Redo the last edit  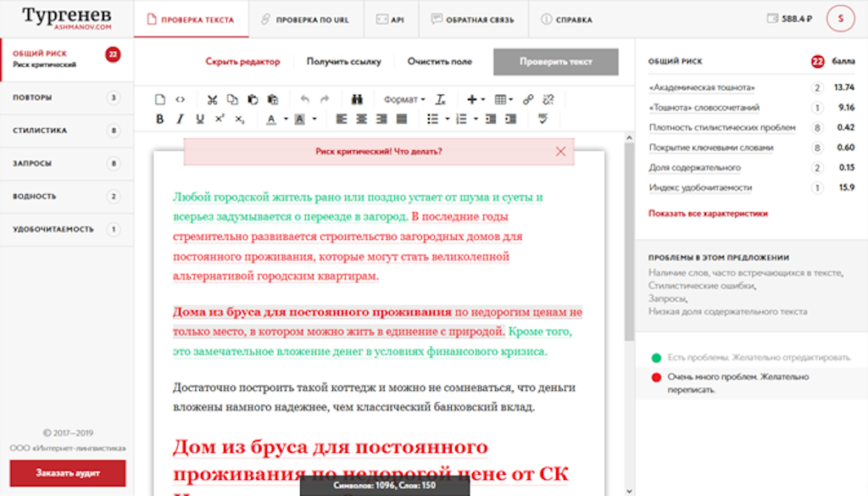pos(325,100)
